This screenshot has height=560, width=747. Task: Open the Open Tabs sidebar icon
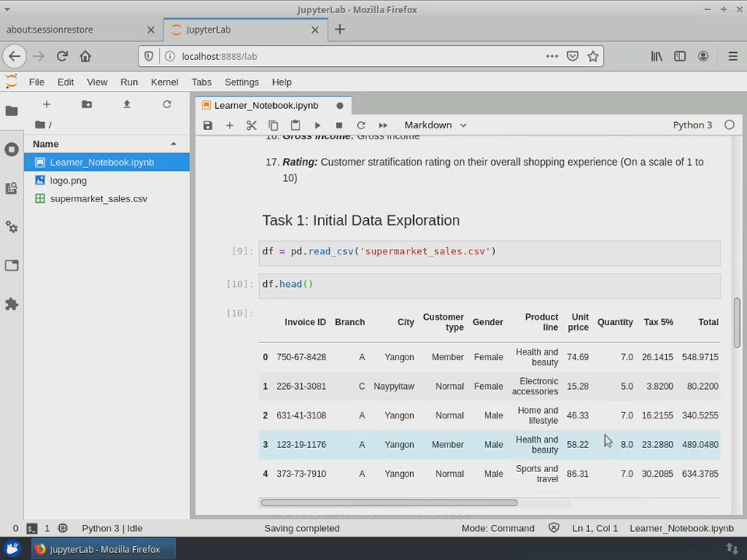(12, 265)
